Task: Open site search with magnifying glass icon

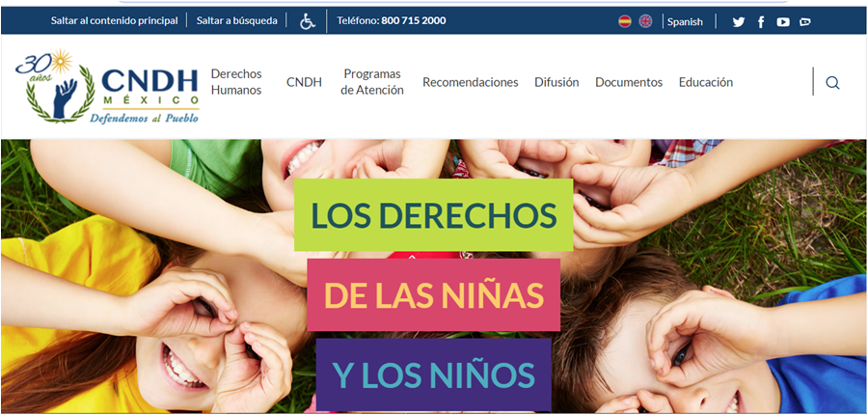Action: point(832,83)
